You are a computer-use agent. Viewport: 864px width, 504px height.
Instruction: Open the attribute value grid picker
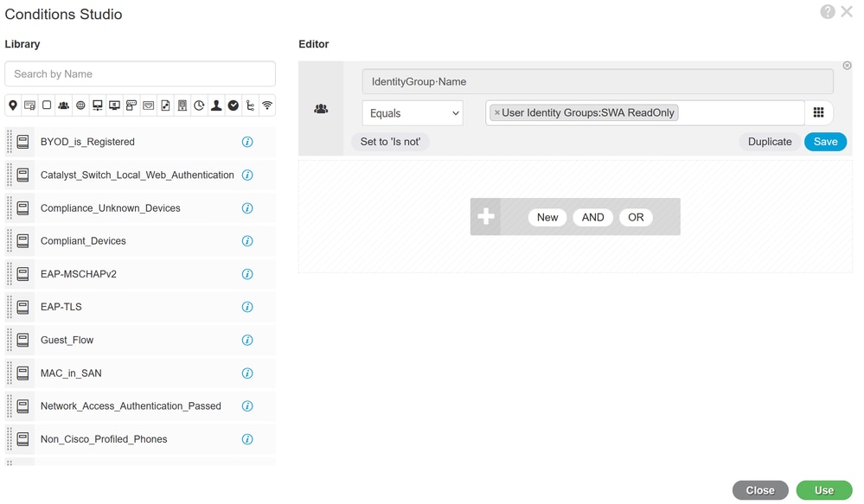819,112
